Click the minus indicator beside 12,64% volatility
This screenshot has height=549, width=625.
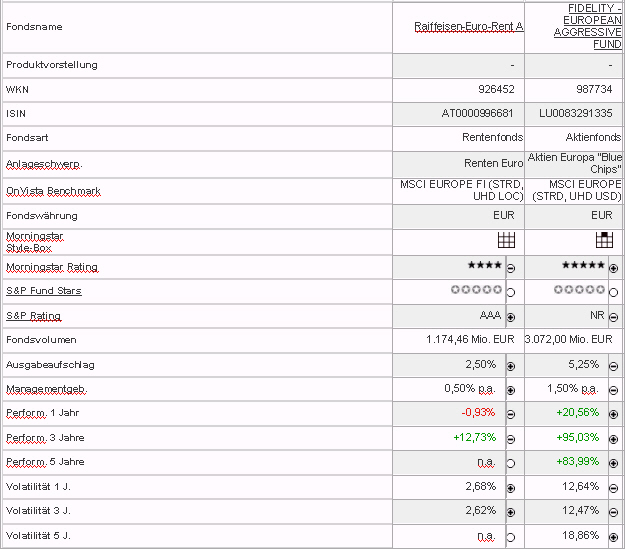613,488
